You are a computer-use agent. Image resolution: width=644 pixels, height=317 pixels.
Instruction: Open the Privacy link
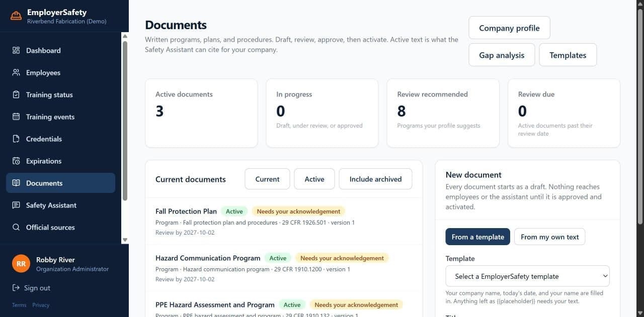pyautogui.click(x=41, y=305)
